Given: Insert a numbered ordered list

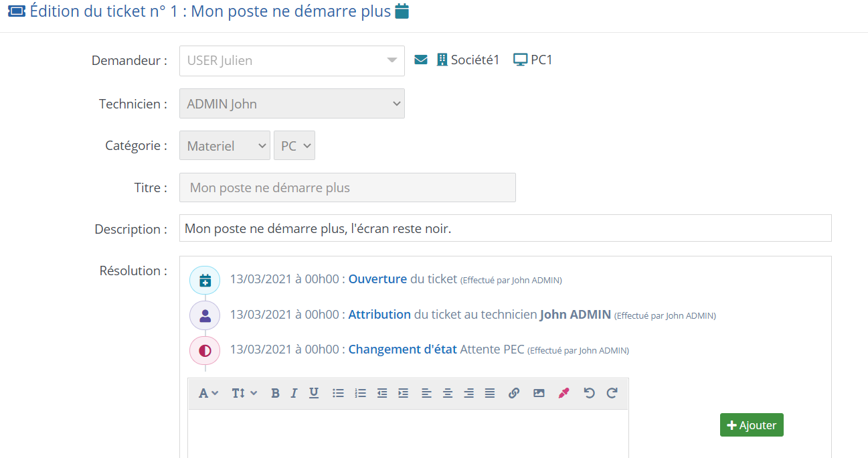Looking at the screenshot, I should pyautogui.click(x=360, y=393).
